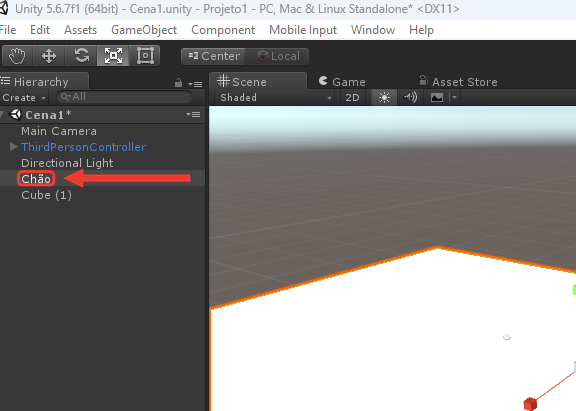
Task: Select Directional Light in Hierarchy
Action: point(102,163)
